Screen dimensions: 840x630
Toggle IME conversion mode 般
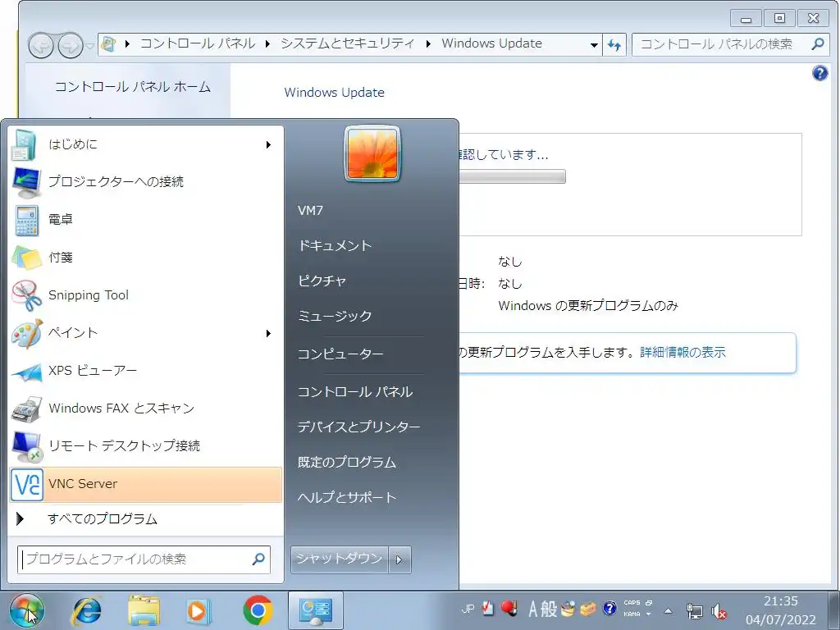549,609
